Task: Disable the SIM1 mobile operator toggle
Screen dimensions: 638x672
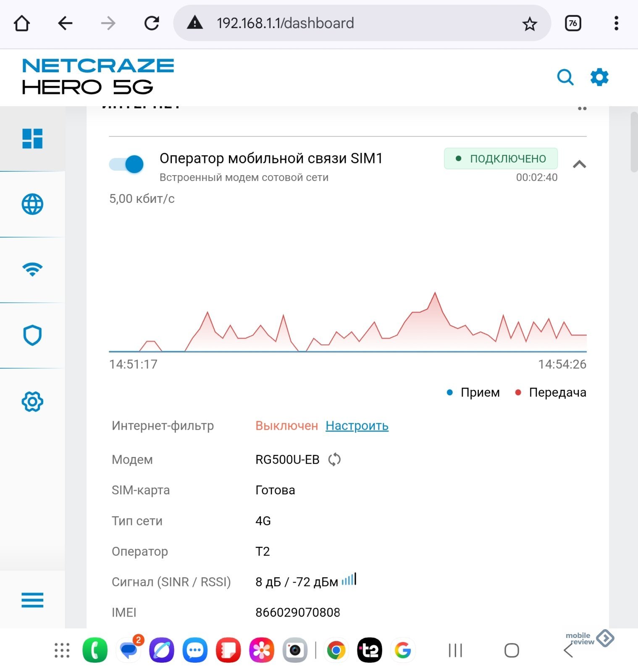Action: click(x=126, y=164)
